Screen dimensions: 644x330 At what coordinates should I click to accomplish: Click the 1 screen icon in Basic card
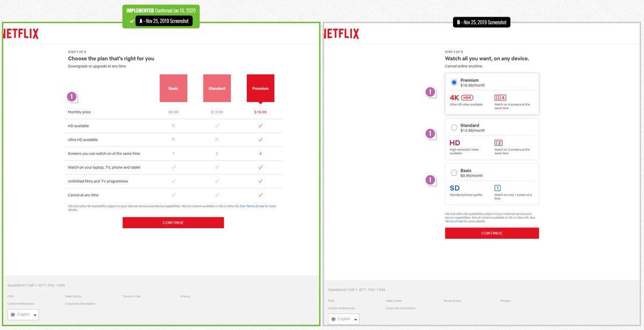click(x=497, y=188)
